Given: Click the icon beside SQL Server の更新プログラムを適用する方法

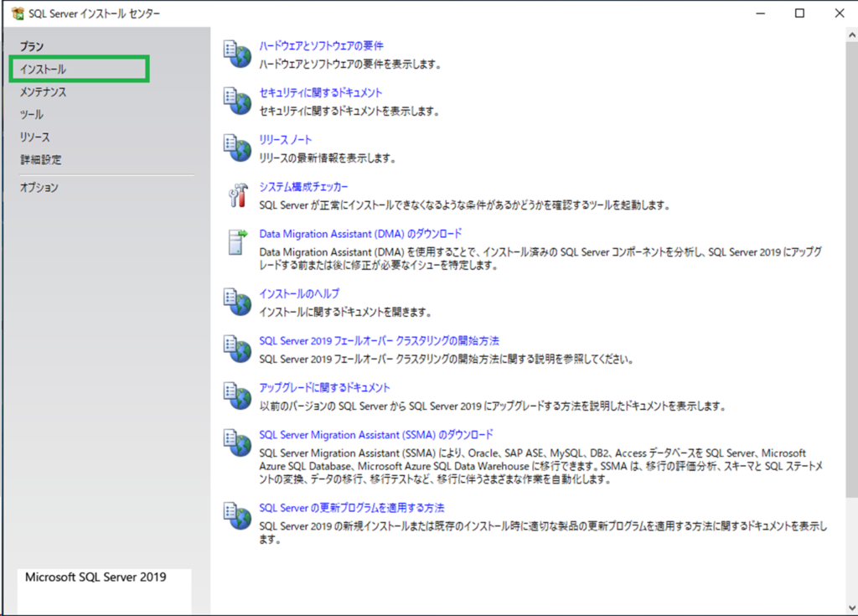Looking at the screenshot, I should [x=237, y=516].
